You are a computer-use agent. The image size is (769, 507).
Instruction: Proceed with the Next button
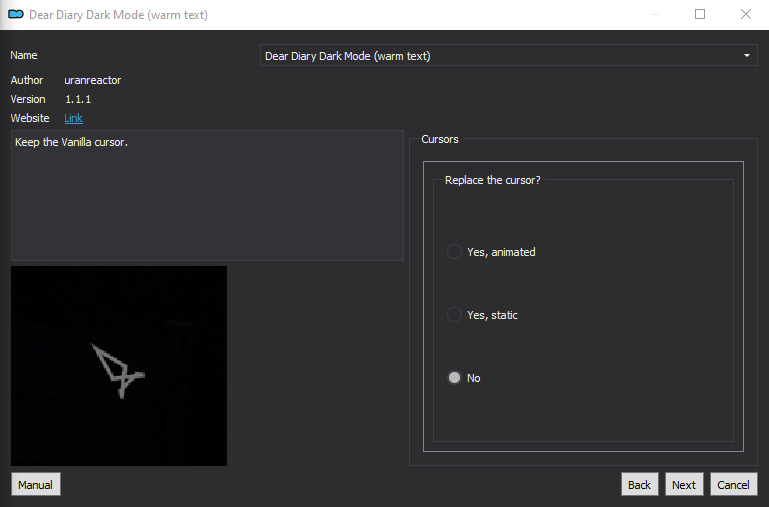[x=684, y=484]
